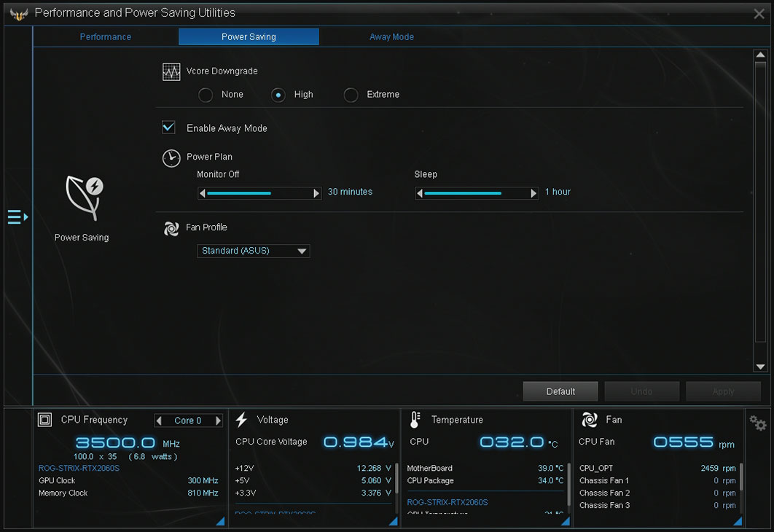Click the Chassis Fan 1 row
This screenshot has width=774, height=532.
[x=657, y=481]
